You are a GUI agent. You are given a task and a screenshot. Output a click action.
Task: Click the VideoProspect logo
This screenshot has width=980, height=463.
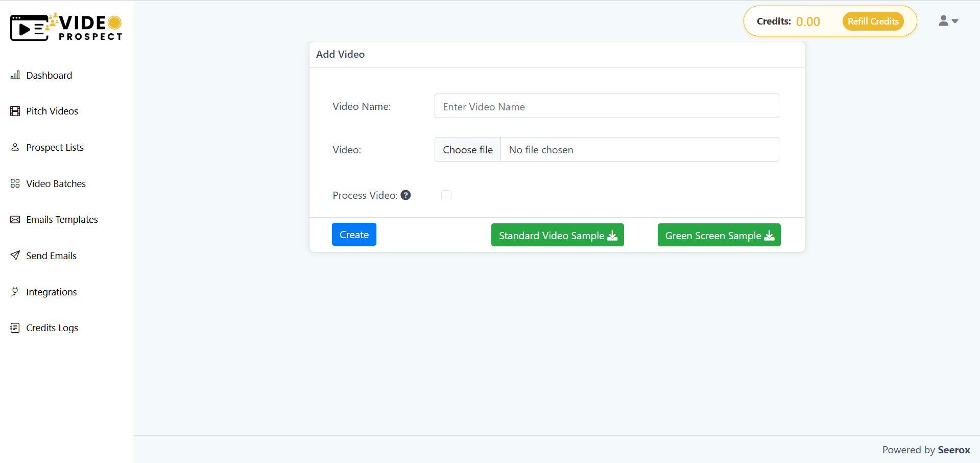pyautogui.click(x=65, y=27)
